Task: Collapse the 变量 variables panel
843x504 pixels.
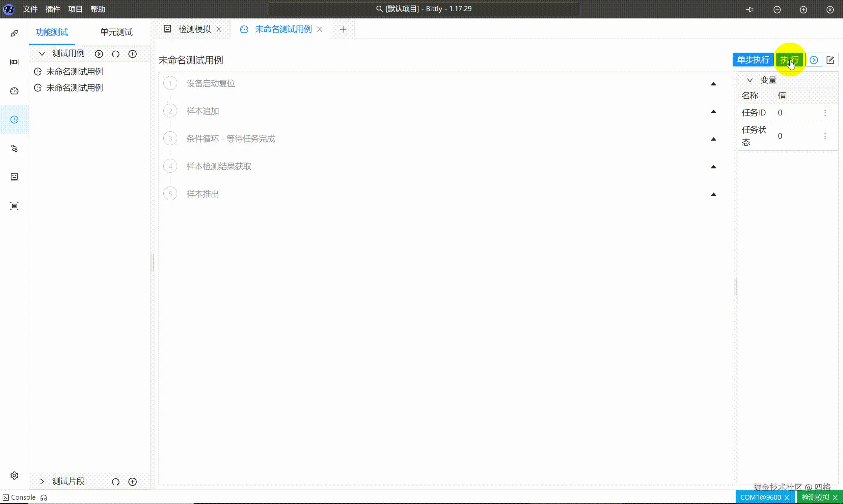Action: point(750,80)
